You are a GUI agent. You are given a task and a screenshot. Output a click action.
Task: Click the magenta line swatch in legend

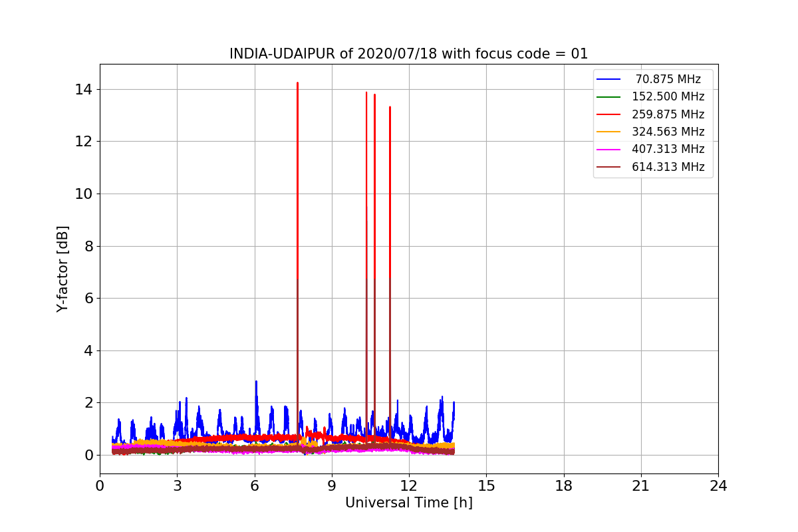tap(609, 149)
